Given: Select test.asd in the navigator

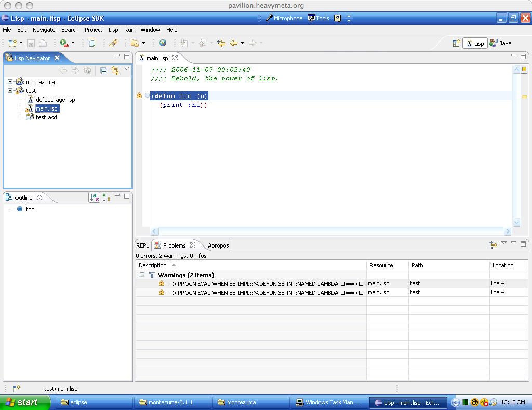Looking at the screenshot, I should point(46,117).
